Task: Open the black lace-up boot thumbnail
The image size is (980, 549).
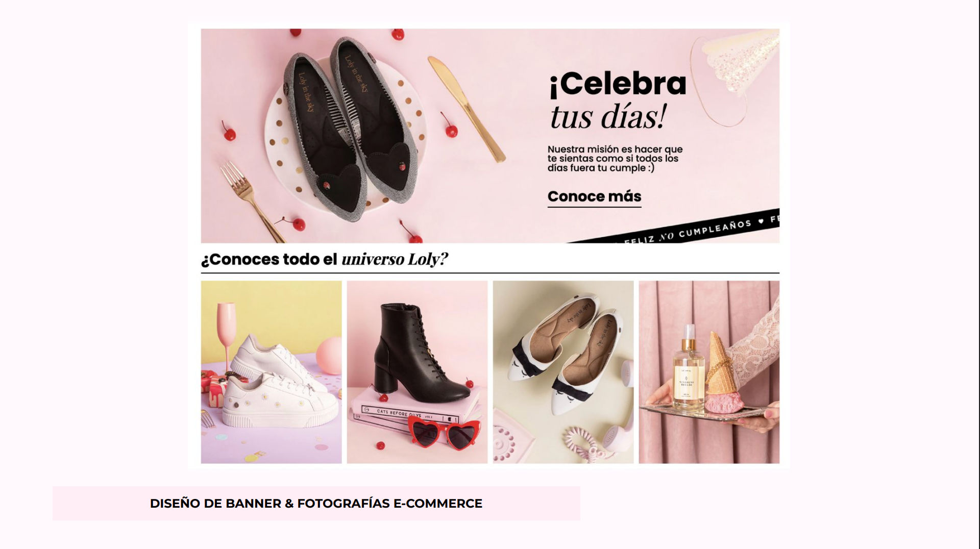Action: click(x=417, y=372)
